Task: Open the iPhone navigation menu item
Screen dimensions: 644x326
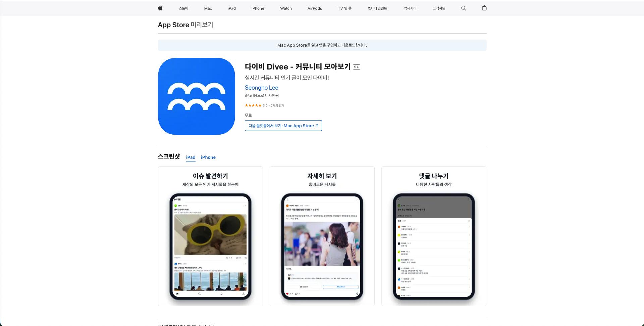Action: (258, 8)
